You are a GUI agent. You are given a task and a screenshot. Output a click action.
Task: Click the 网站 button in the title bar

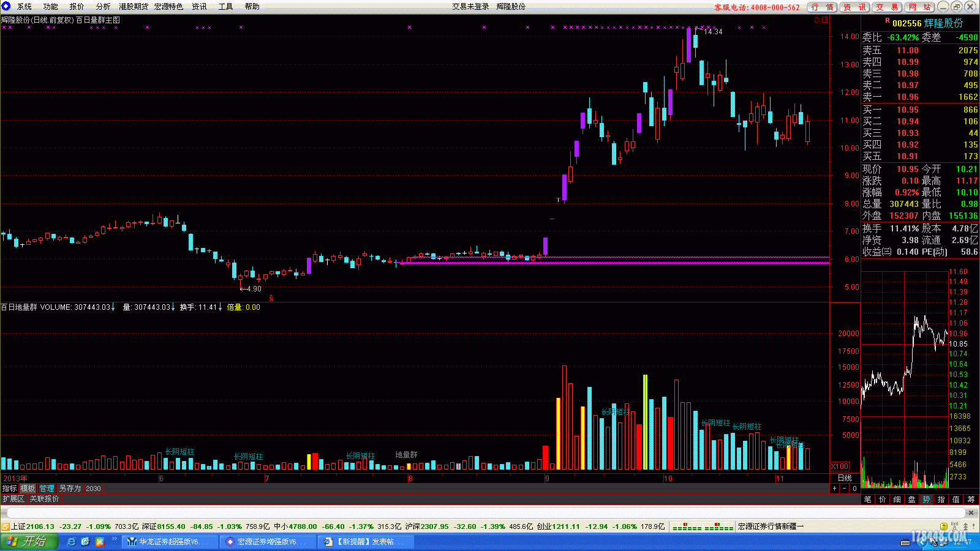[x=919, y=7]
